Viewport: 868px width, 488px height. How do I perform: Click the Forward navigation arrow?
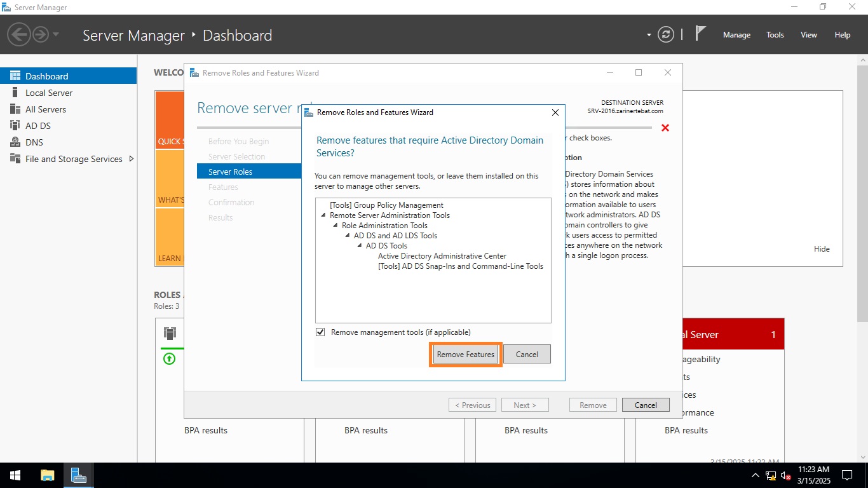point(41,34)
